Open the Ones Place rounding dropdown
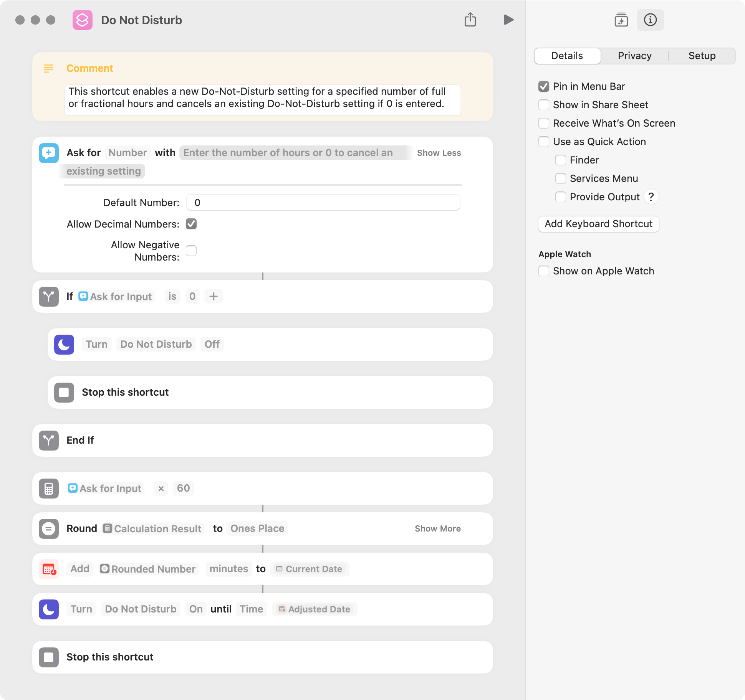The width and height of the screenshot is (745, 700). 257,528
